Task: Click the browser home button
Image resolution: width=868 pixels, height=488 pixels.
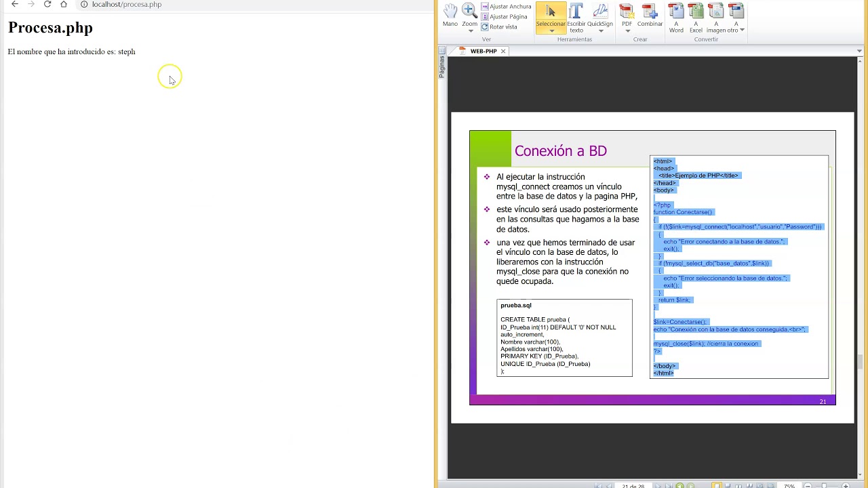Action: point(64,4)
